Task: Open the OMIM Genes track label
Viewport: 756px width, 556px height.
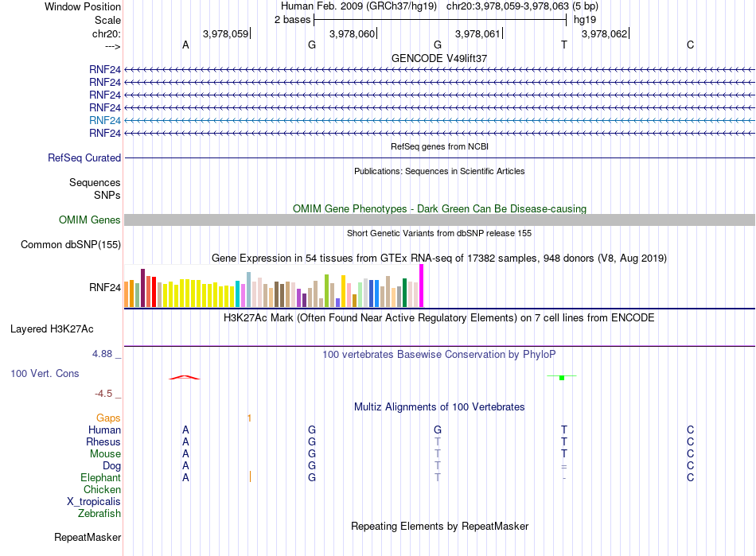Action: pos(90,220)
